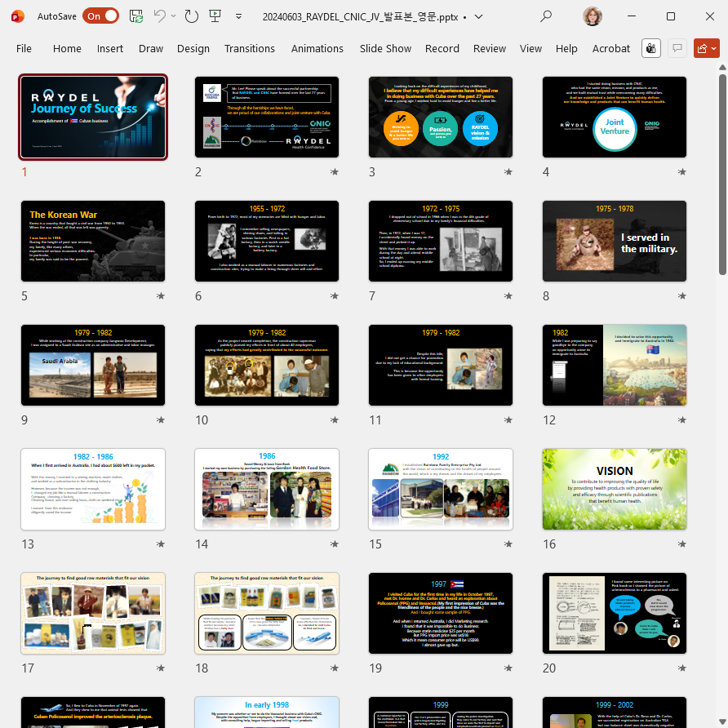Viewport: 728px width, 728px height.
Task: Click transition star icon under slide 11
Action: (x=508, y=419)
